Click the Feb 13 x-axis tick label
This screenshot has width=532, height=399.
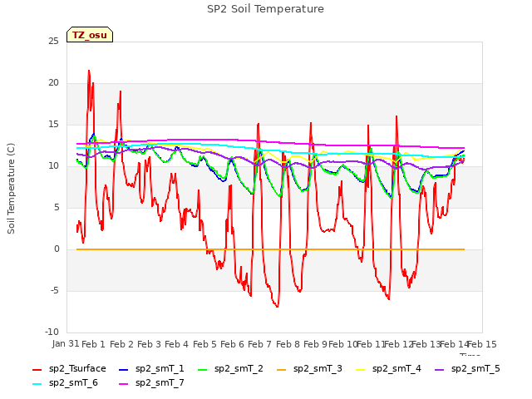point(426,344)
